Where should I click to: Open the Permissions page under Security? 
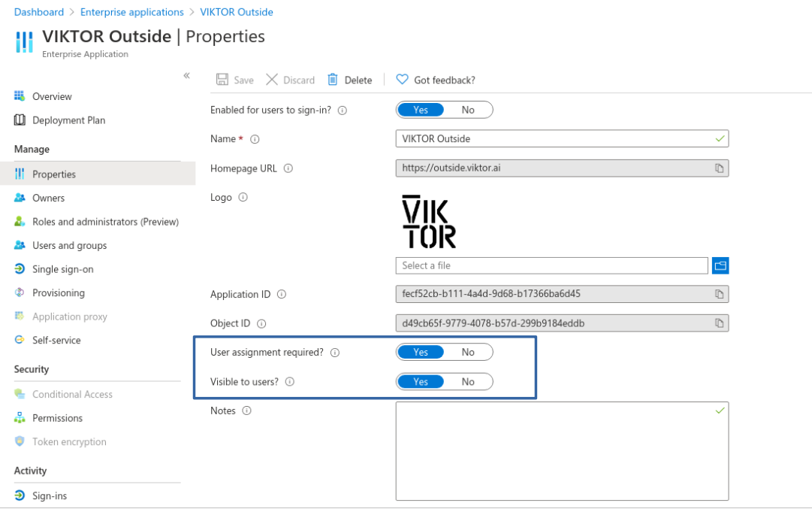tap(57, 418)
